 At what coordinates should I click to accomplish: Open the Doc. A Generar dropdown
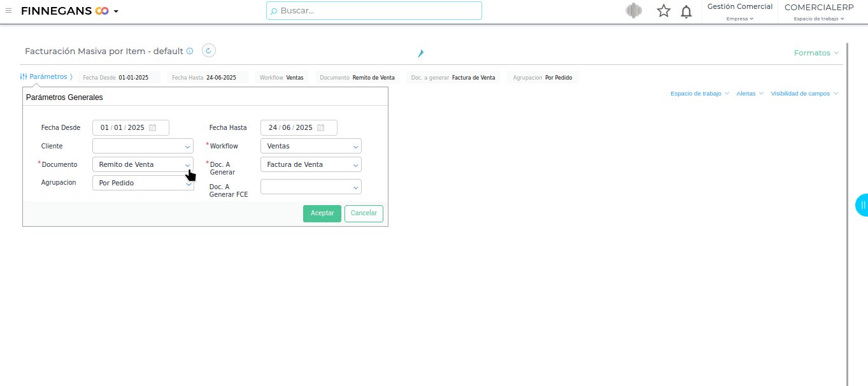point(311,164)
